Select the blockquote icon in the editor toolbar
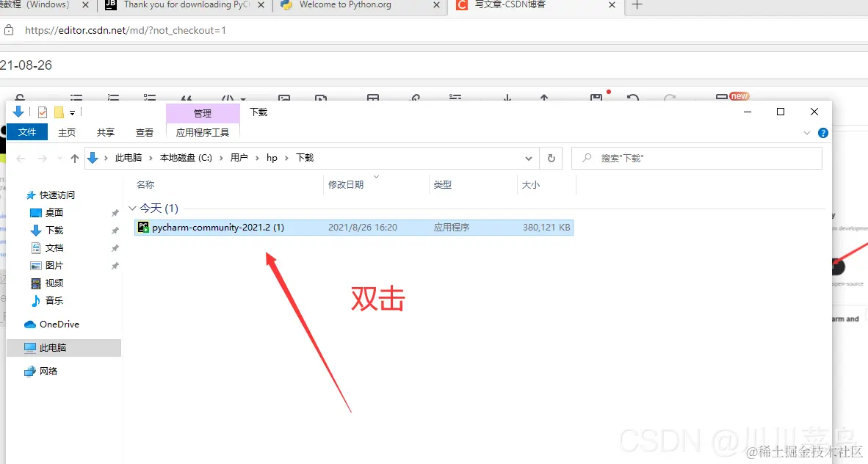Viewport: 868px width, 464px height. [x=187, y=98]
